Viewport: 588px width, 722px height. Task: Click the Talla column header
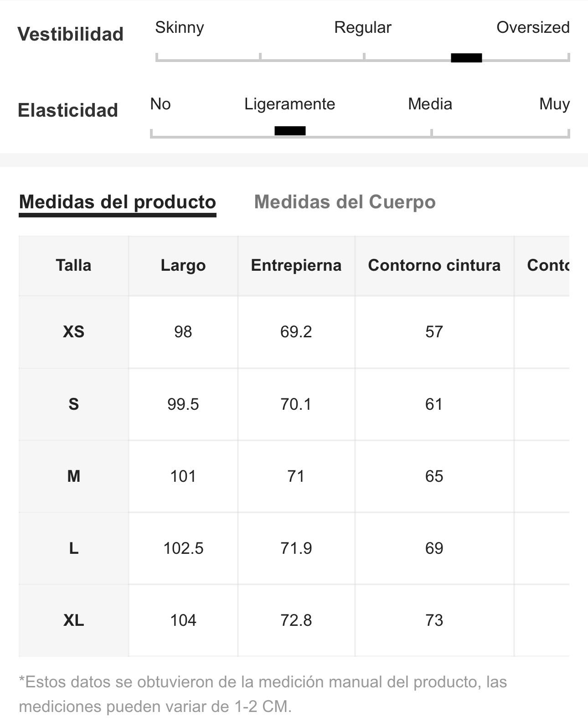[x=73, y=266]
